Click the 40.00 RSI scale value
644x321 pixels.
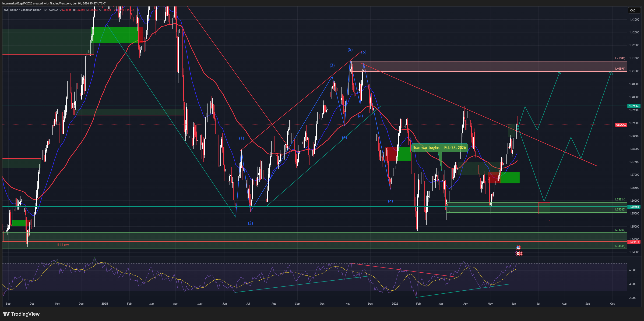click(633, 284)
